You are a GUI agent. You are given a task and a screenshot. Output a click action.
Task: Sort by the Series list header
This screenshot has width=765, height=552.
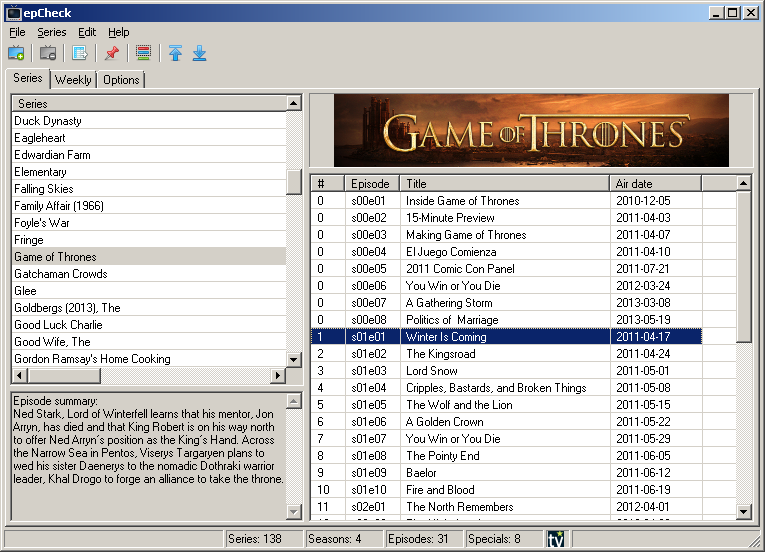pos(149,103)
